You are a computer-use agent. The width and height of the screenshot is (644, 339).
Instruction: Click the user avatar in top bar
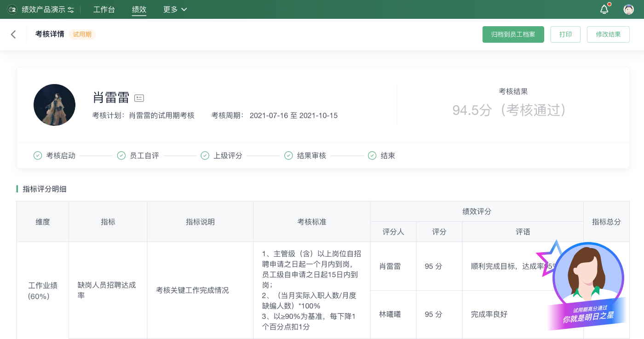click(x=628, y=9)
